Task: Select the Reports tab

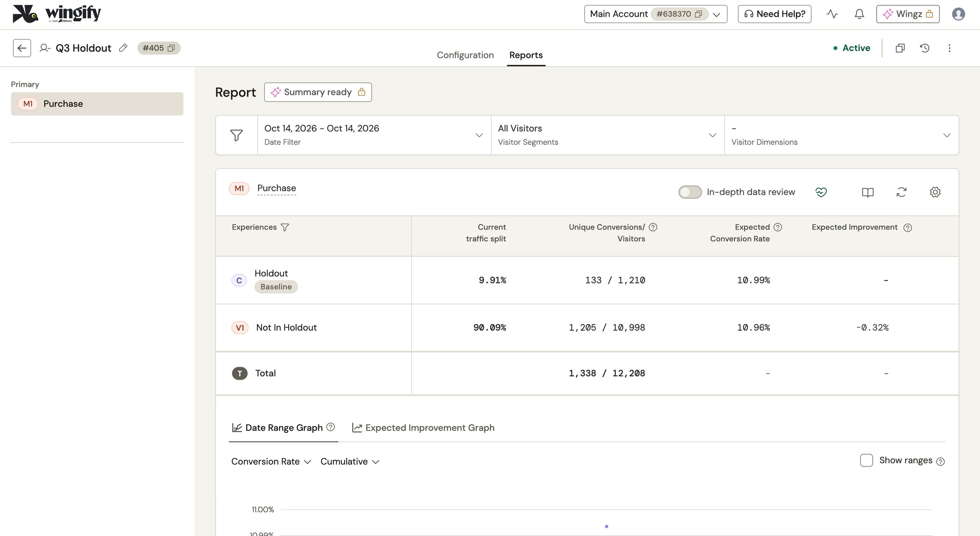Action: (x=526, y=55)
